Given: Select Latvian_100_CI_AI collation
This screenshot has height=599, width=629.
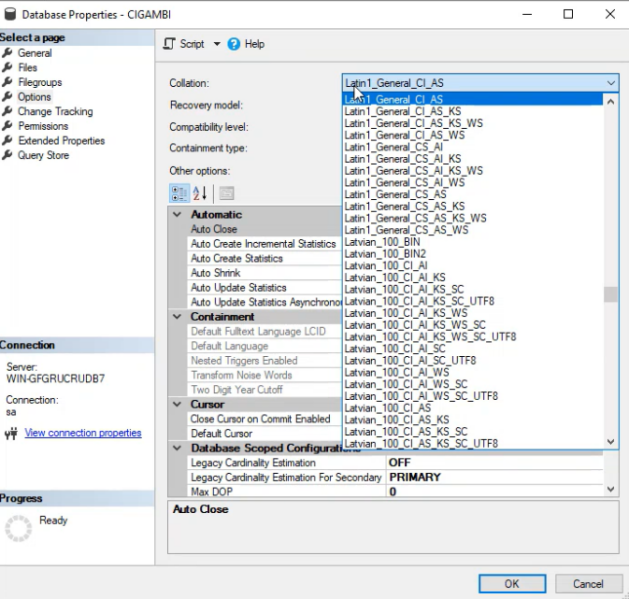Looking at the screenshot, I should 473,266.
